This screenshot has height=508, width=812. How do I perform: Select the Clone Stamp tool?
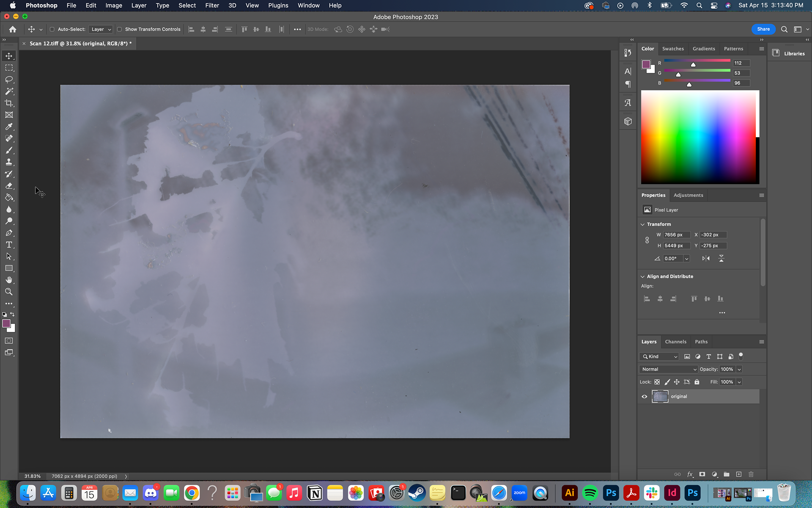pyautogui.click(x=9, y=162)
